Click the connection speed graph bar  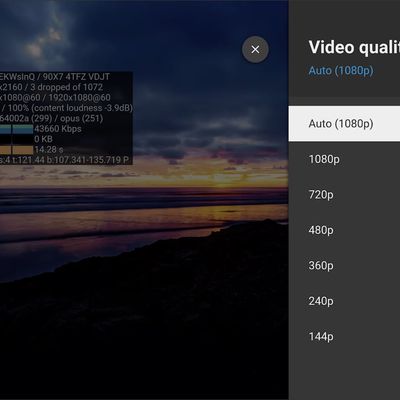point(16,129)
